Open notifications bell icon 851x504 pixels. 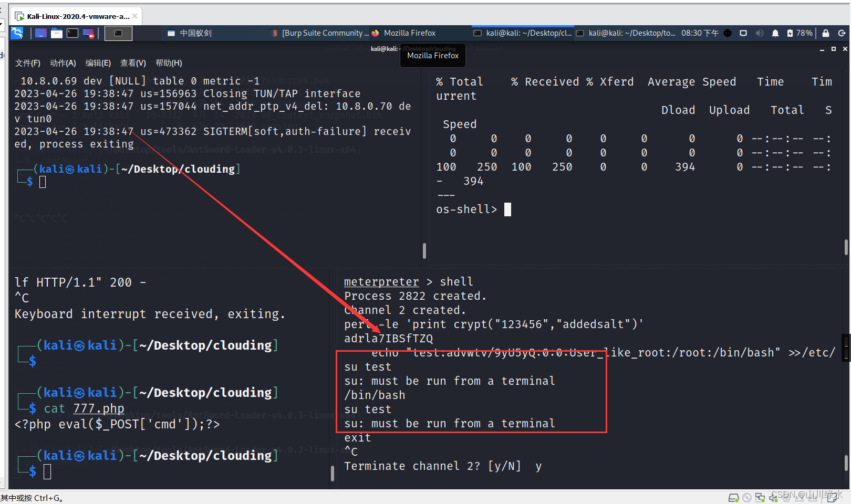pos(775,33)
